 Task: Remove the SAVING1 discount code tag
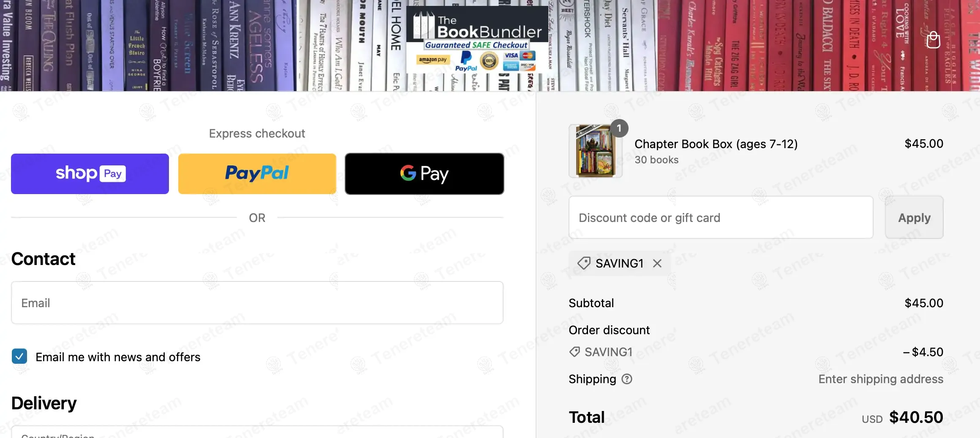(657, 263)
